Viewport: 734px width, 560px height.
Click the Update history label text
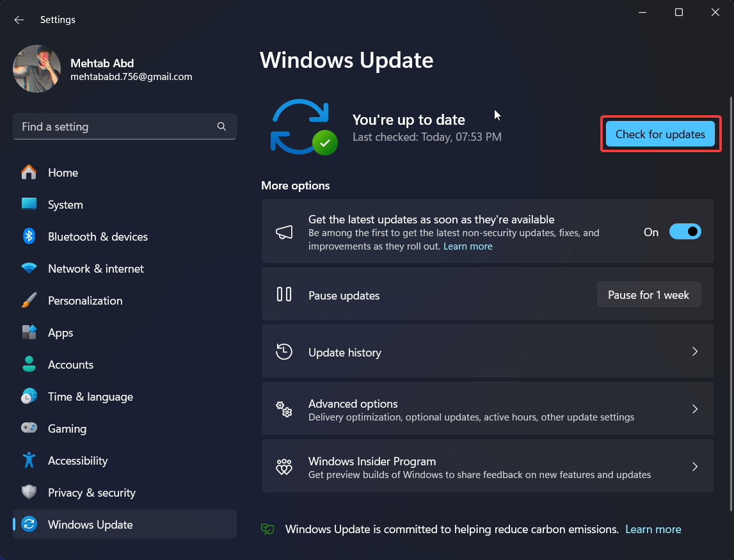tap(344, 352)
